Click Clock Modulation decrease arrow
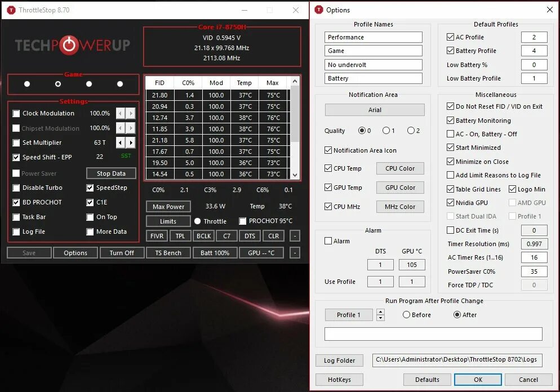This screenshot has width=560, height=392. pos(121,114)
